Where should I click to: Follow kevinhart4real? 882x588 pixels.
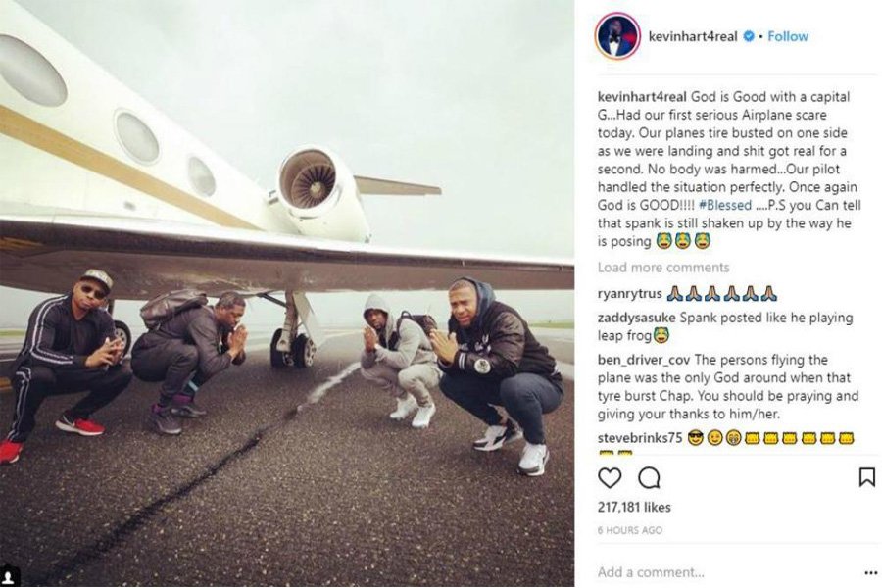point(788,36)
